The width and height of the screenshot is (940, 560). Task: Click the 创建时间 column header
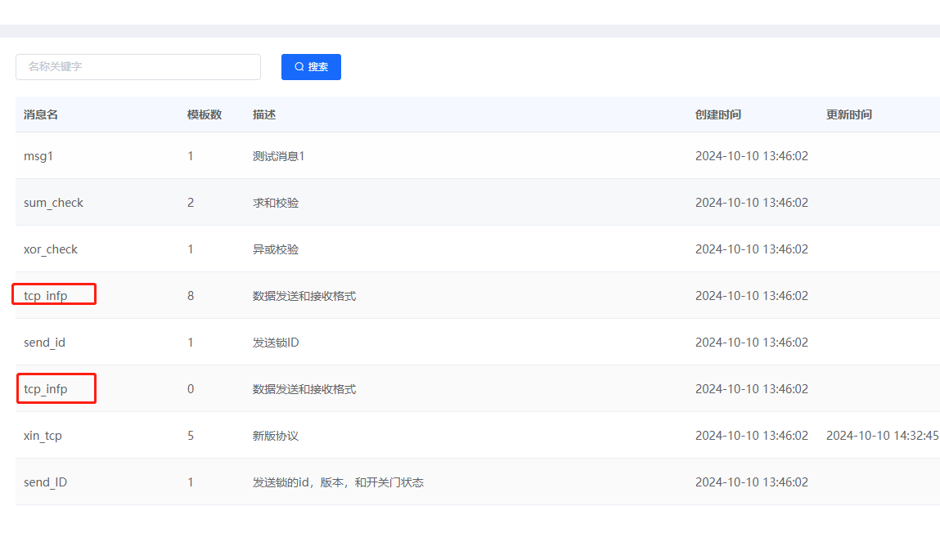[718, 114]
